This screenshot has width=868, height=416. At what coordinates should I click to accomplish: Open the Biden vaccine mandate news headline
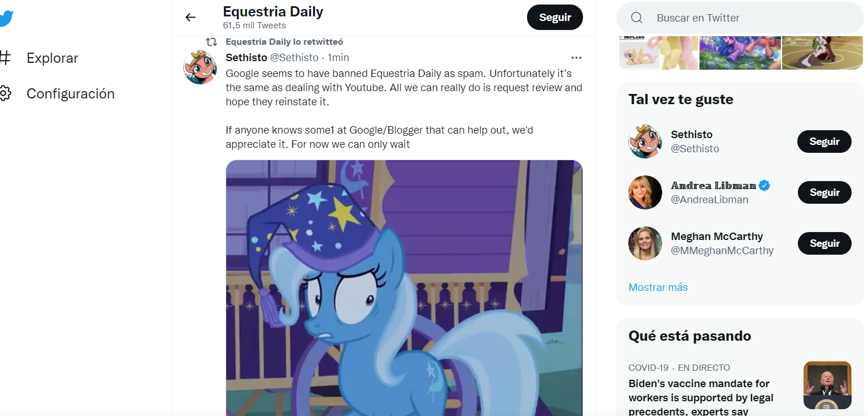coord(701,397)
